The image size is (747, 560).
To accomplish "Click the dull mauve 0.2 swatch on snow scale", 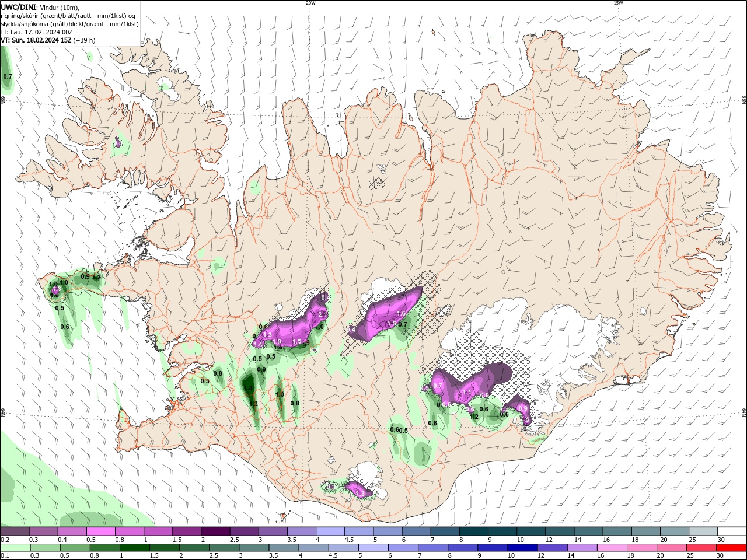I will pyautogui.click(x=15, y=531).
